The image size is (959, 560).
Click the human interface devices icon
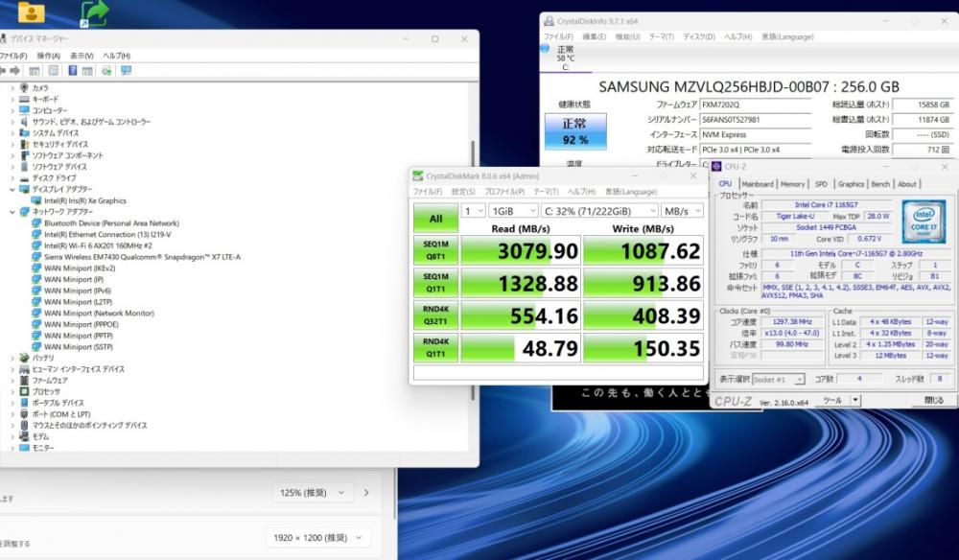(25, 369)
